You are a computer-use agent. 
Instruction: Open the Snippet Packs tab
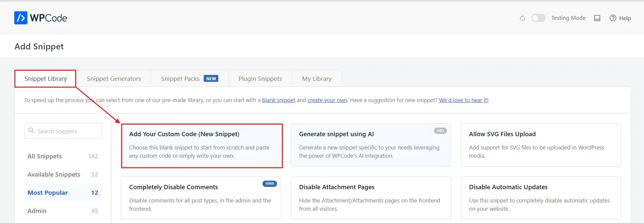point(189,79)
